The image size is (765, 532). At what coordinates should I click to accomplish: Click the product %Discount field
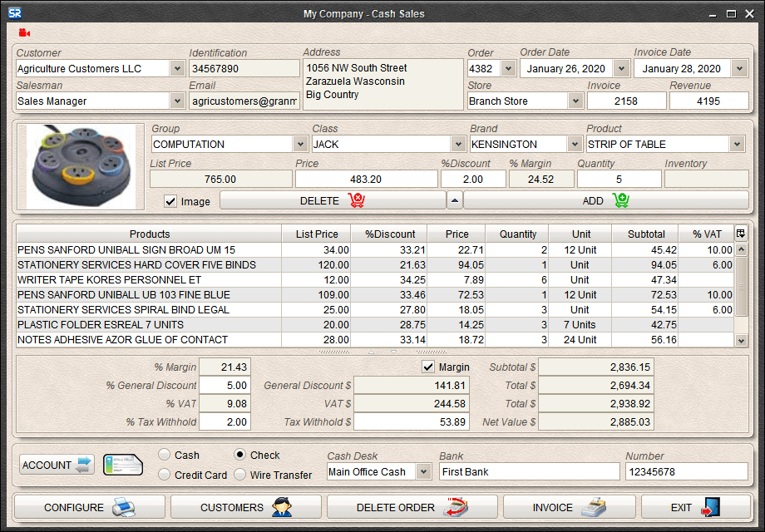pyautogui.click(x=473, y=180)
